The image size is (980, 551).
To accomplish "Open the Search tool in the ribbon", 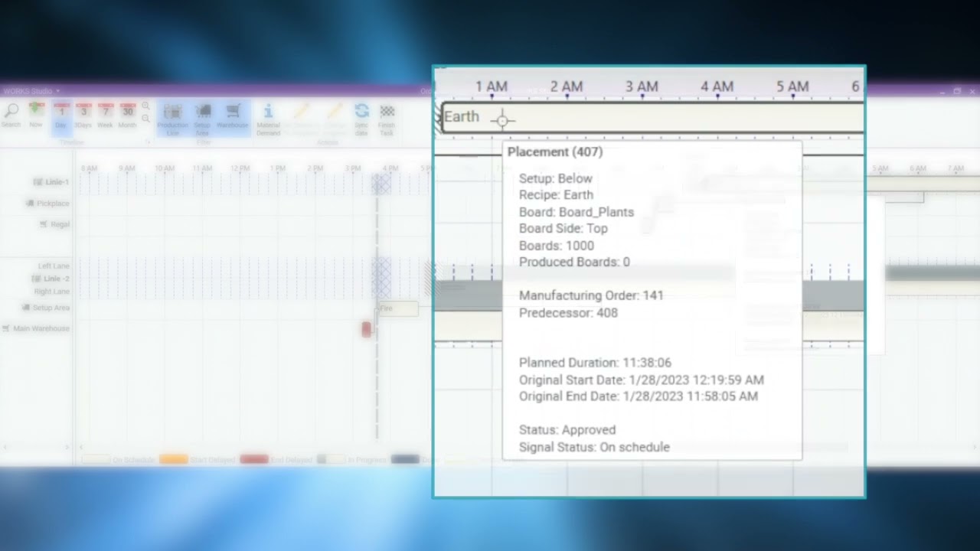I will coord(11,115).
